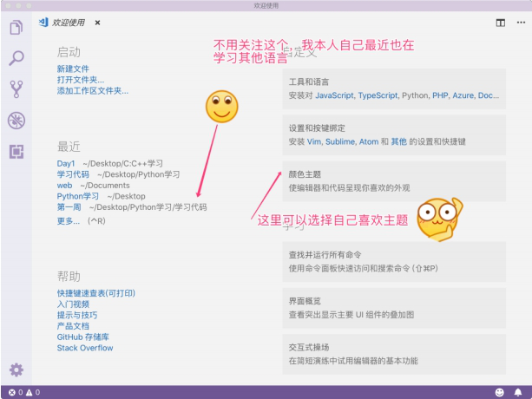The height and width of the screenshot is (399, 532).
Task: Install Vim keybindings link
Action: [x=314, y=141]
